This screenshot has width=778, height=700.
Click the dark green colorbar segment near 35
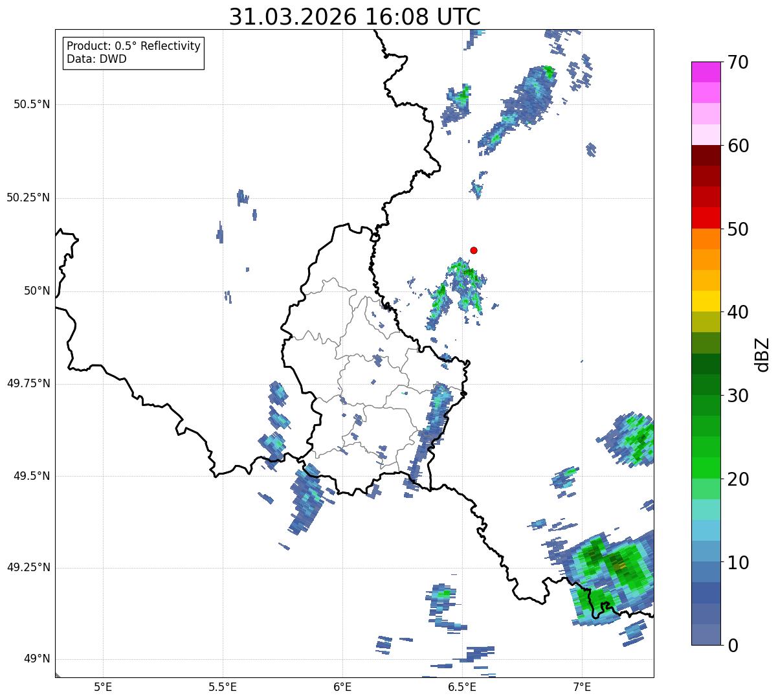pos(706,364)
